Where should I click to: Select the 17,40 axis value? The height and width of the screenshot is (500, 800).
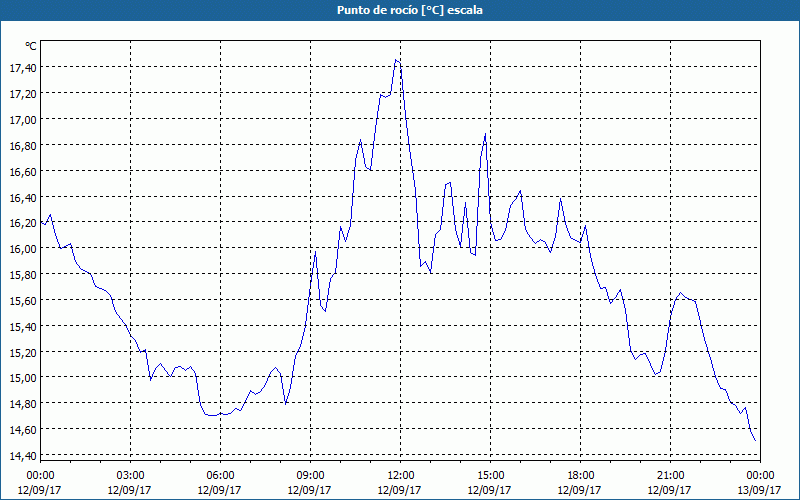click(x=23, y=67)
